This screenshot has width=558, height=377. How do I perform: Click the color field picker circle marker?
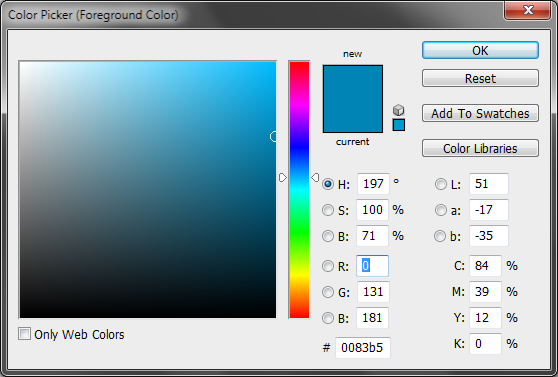273,136
